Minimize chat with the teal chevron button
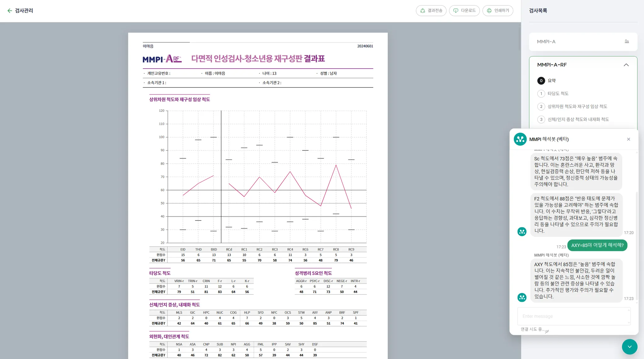Image resolution: width=644 pixels, height=359 pixels. coord(630,347)
